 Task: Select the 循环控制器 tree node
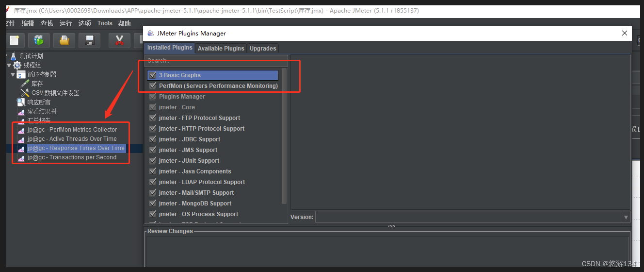point(42,74)
